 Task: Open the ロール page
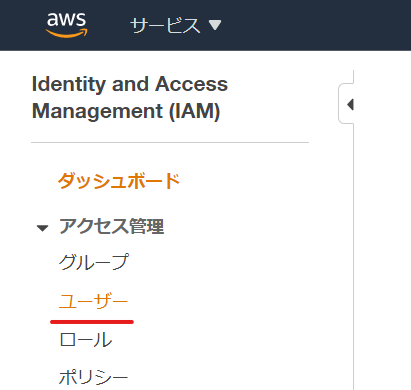point(86,340)
